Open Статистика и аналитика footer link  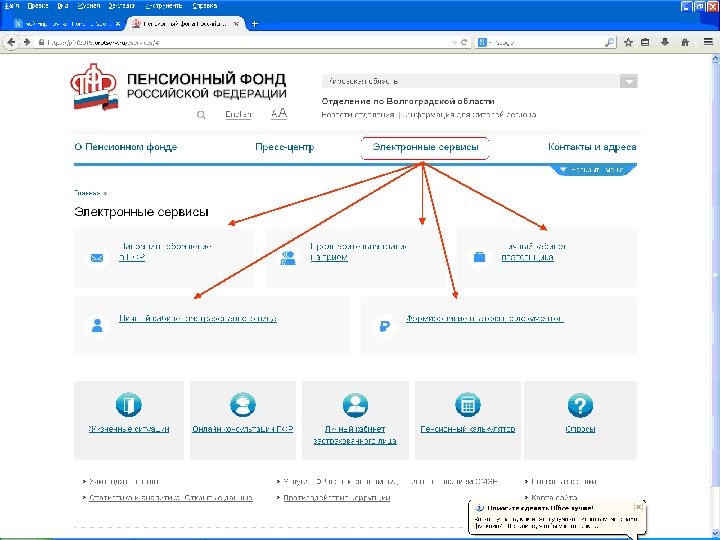coord(171,498)
